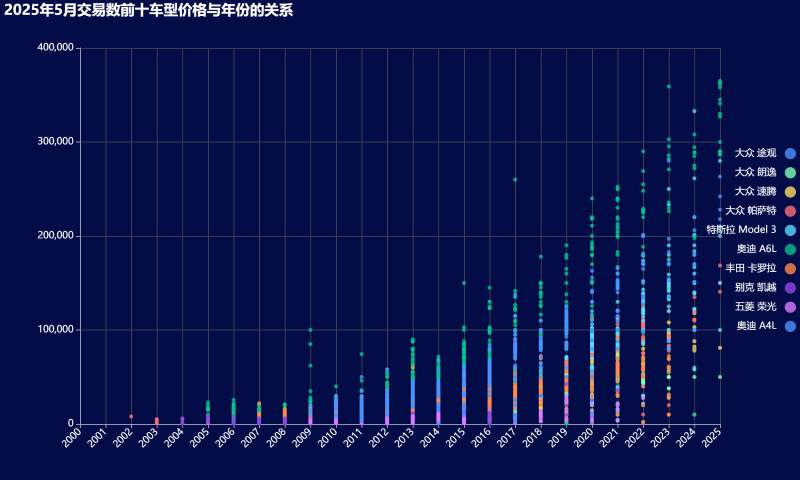Screen dimensions: 800x480
Task: Click the 2019 x-axis year label
Action: click(558, 437)
